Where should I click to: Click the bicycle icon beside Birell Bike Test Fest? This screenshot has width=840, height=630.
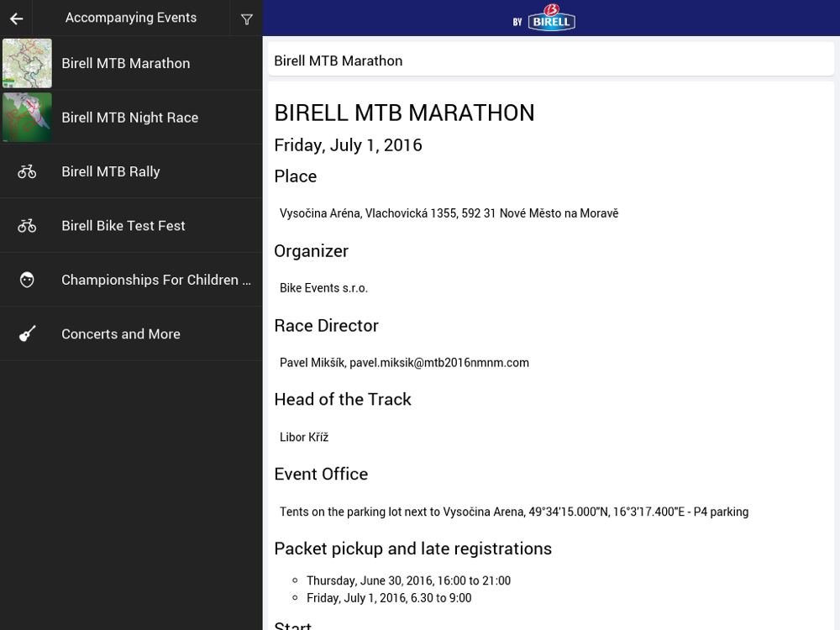coord(27,225)
